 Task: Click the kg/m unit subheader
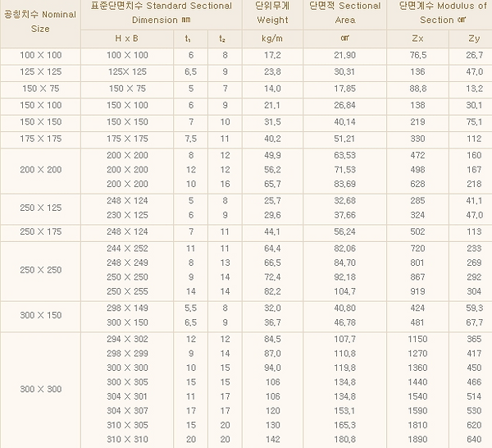click(x=272, y=39)
